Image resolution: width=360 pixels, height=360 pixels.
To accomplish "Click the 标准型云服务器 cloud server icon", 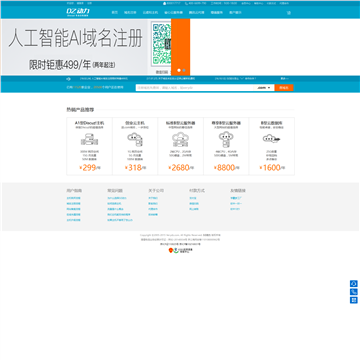I will [x=180, y=139].
